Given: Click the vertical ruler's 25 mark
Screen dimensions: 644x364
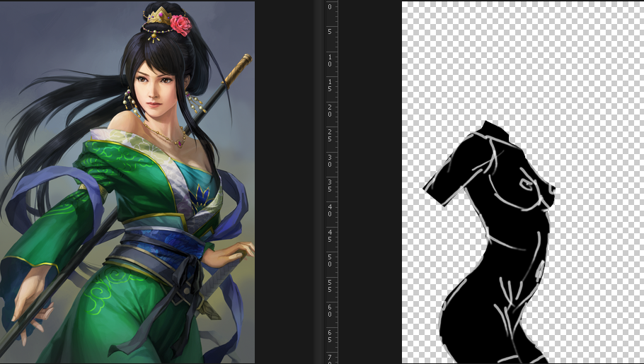Looking at the screenshot, I should click(330, 136).
